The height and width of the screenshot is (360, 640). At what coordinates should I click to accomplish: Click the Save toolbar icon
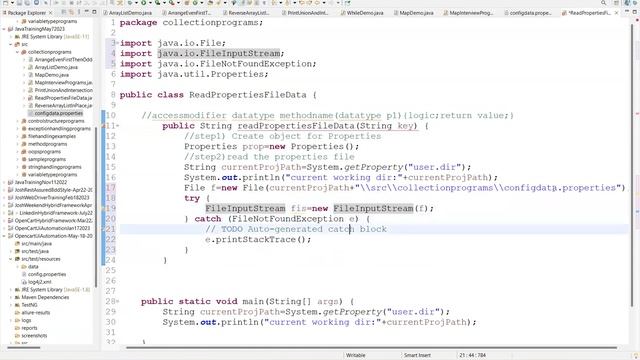coord(19,3)
